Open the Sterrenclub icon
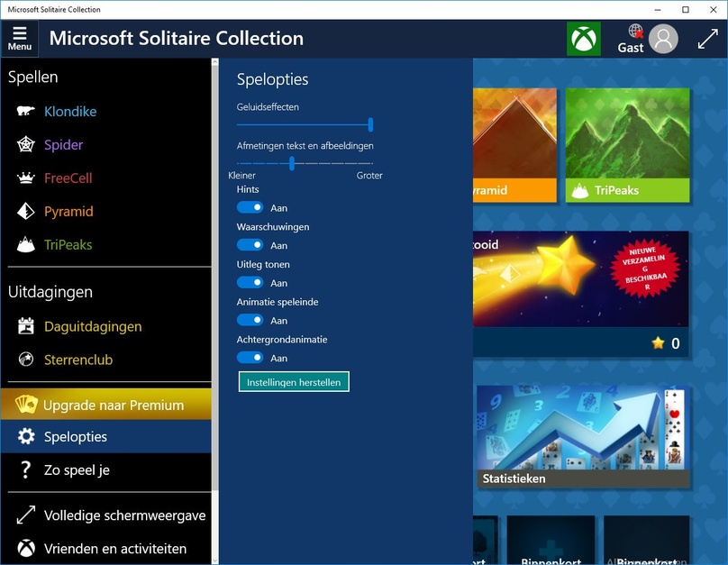 (26, 360)
